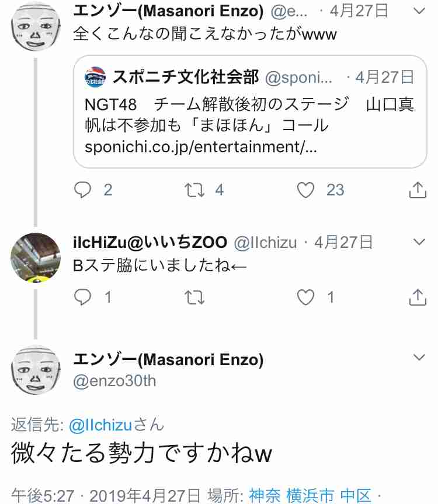Viewport: 438px width, 504px height.
Task: Open options chevron on ilcHiZu's tweet
Action: [419, 242]
